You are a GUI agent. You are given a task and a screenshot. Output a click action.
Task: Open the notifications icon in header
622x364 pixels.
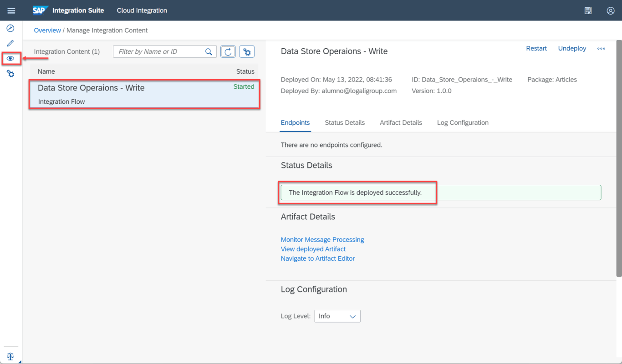click(588, 10)
